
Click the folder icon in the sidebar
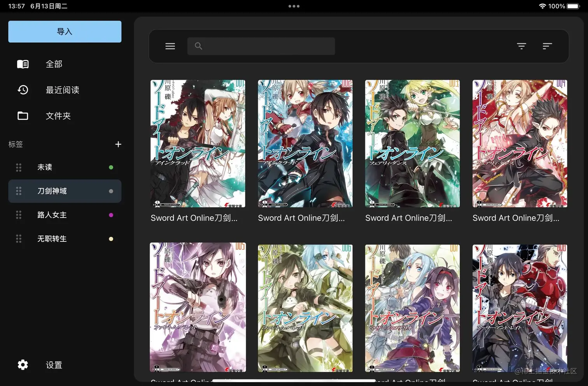[23, 116]
